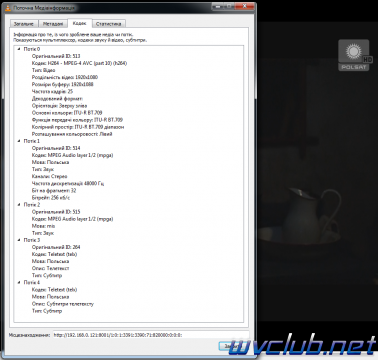Screen dimensions: 378x360
Task: Collapse the Потік 2 stream node
Action: pos(19,205)
